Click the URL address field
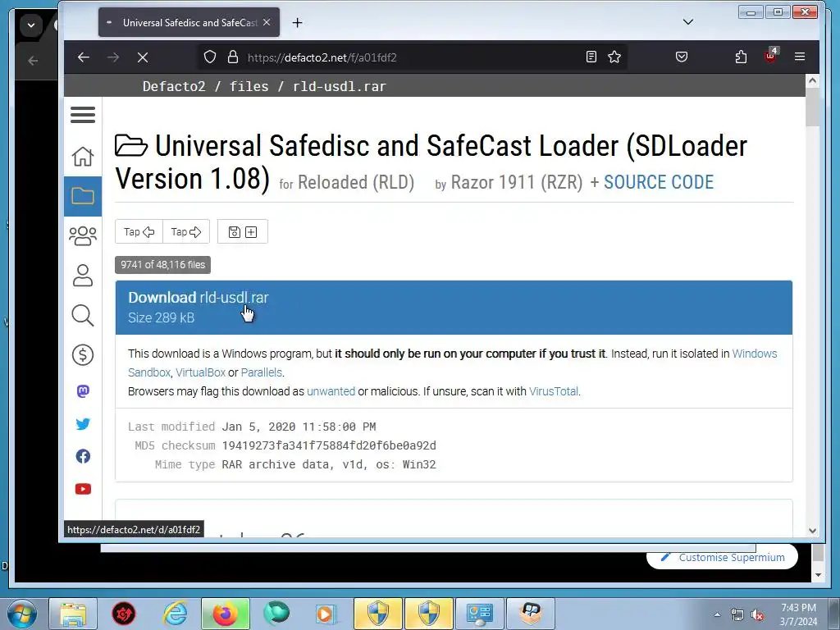Screen dimensions: 840x630 click(x=413, y=57)
